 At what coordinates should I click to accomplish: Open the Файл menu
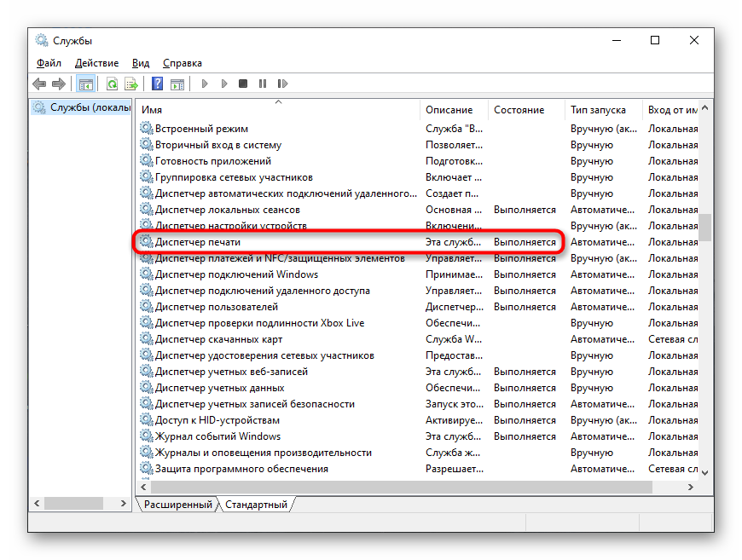[x=49, y=63]
